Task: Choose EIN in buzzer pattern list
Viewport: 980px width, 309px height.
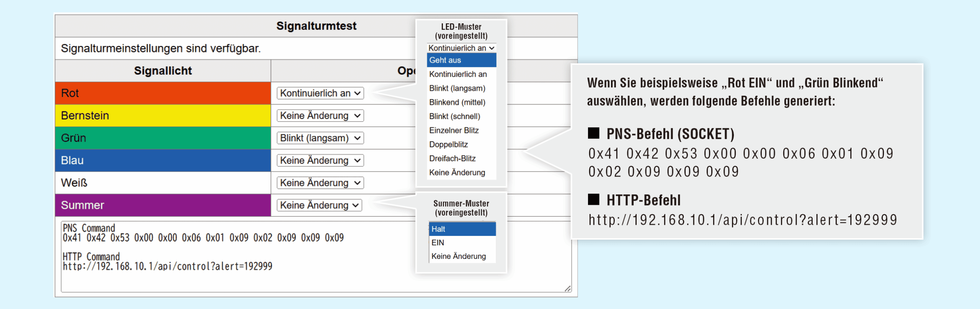Action: tap(462, 242)
